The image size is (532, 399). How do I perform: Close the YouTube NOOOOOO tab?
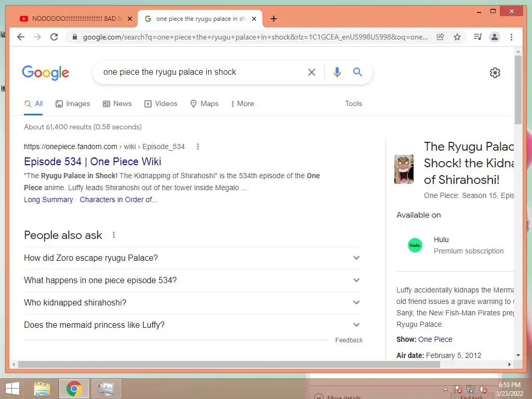click(129, 19)
